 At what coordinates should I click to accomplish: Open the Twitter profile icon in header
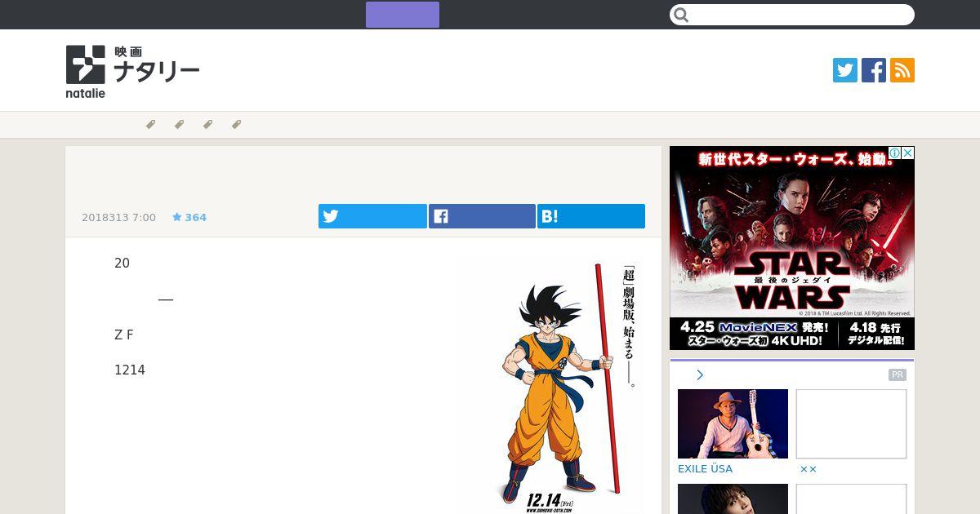[x=845, y=70]
